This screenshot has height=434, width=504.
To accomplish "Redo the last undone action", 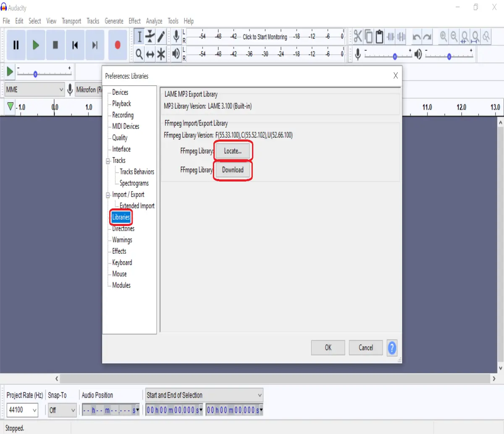I will pos(428,37).
